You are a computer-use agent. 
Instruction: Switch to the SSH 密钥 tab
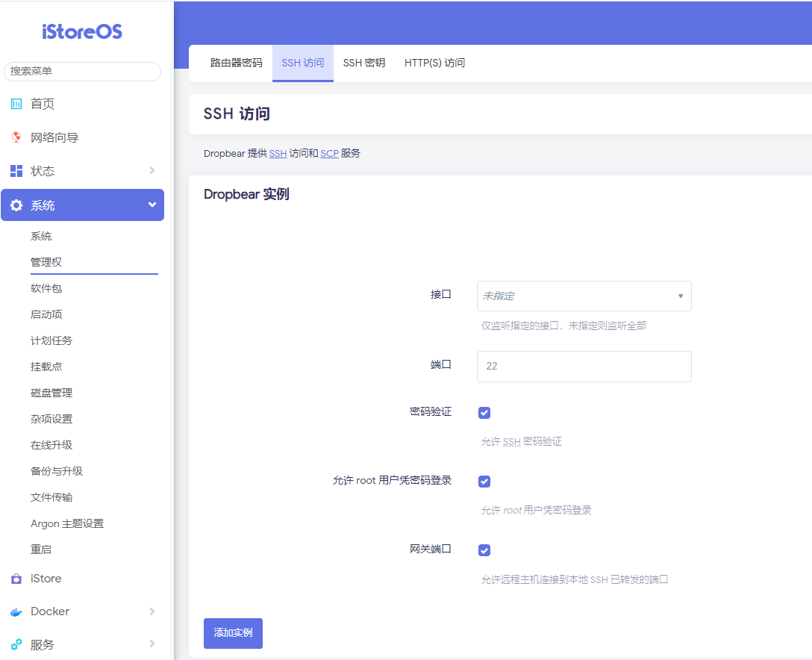click(x=364, y=63)
